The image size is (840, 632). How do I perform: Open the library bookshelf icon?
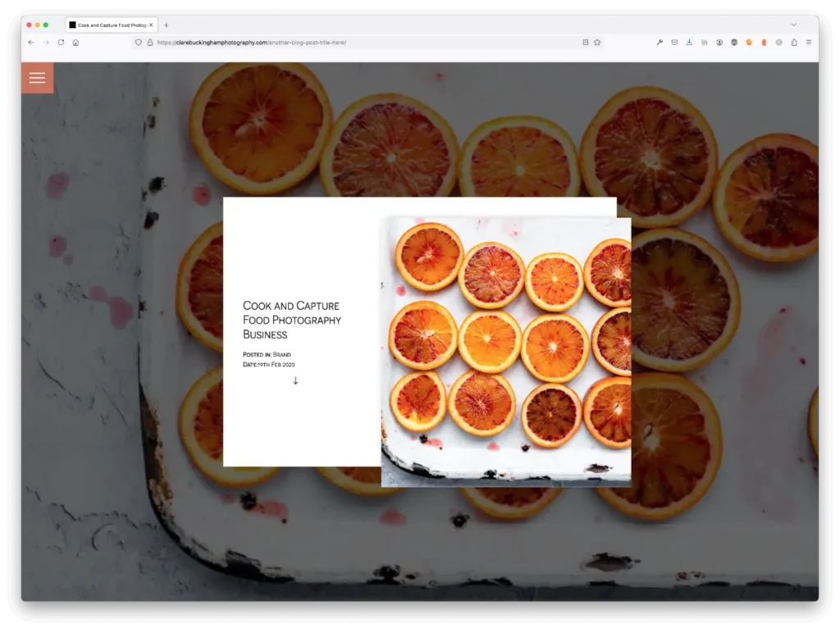tap(705, 43)
